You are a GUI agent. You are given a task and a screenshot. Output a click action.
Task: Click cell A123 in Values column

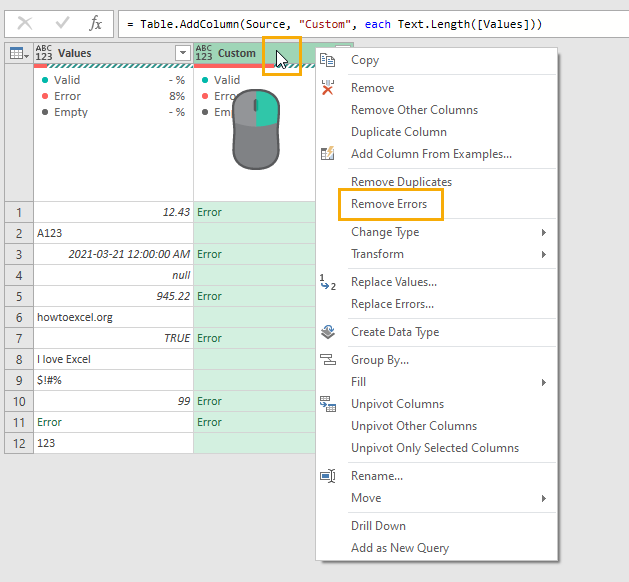tap(114, 233)
